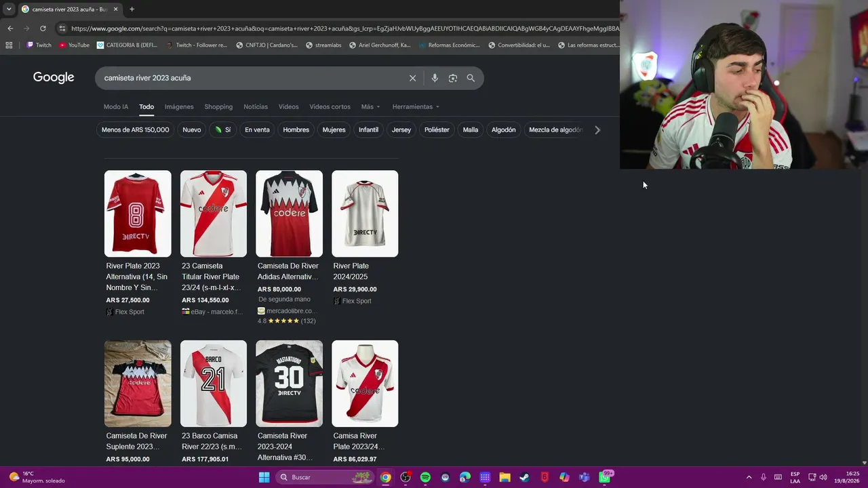Viewport: 868px width, 488px height.
Task: Apply the 'Menos de ARS 150,000' filter
Action: click(x=136, y=129)
